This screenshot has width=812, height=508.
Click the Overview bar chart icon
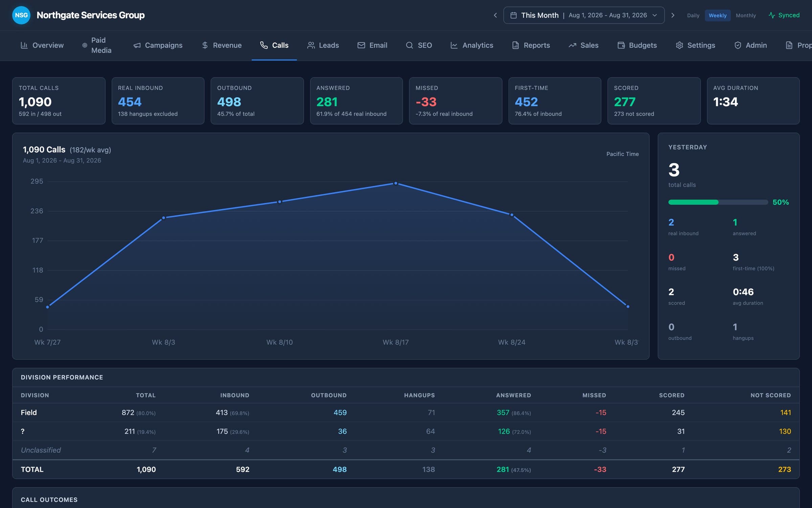tap(24, 45)
